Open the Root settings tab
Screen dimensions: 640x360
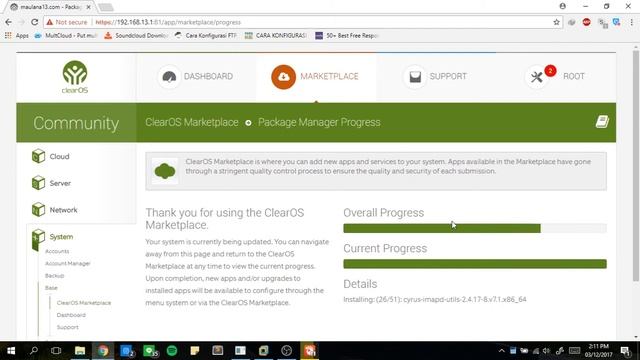pos(556,76)
